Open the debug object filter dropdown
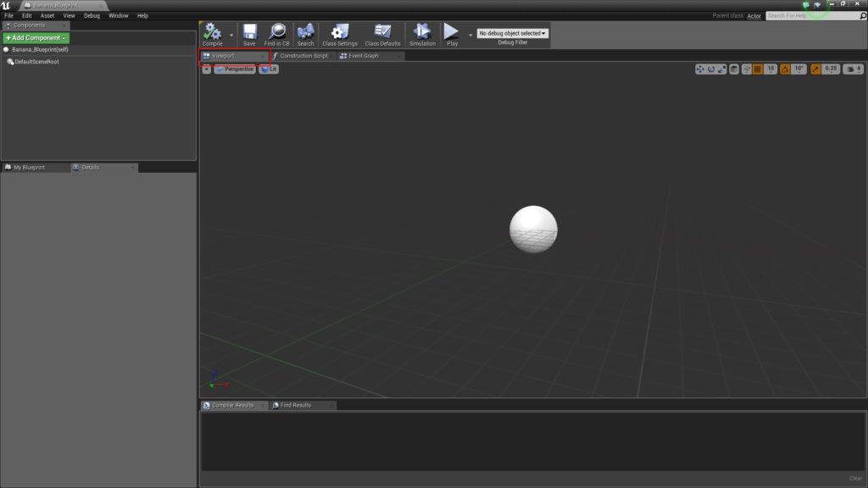868x488 pixels. tap(513, 34)
